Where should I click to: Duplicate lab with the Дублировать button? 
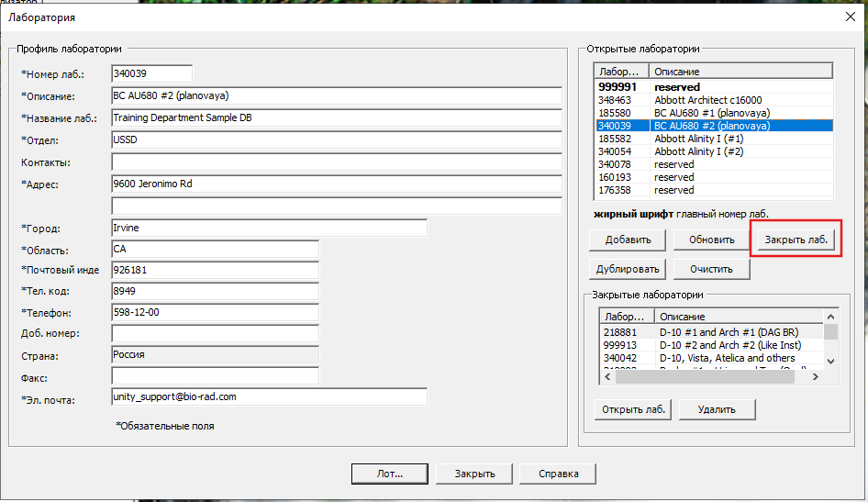[x=628, y=269]
